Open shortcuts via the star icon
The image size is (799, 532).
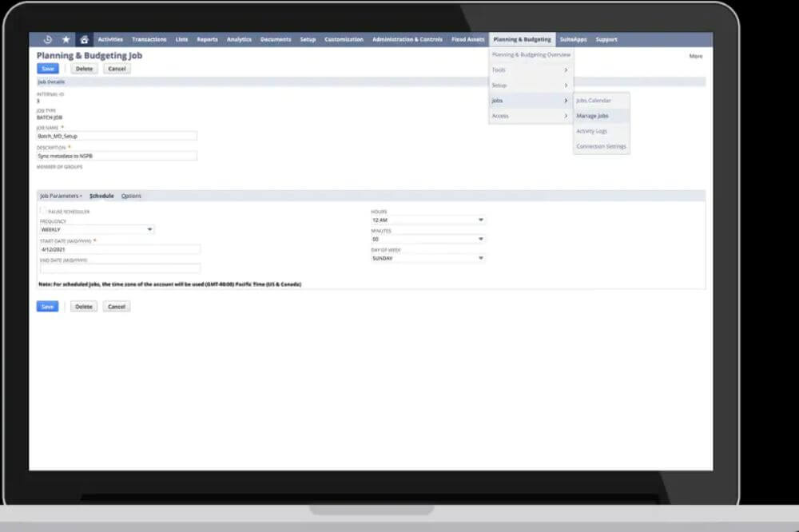point(67,38)
